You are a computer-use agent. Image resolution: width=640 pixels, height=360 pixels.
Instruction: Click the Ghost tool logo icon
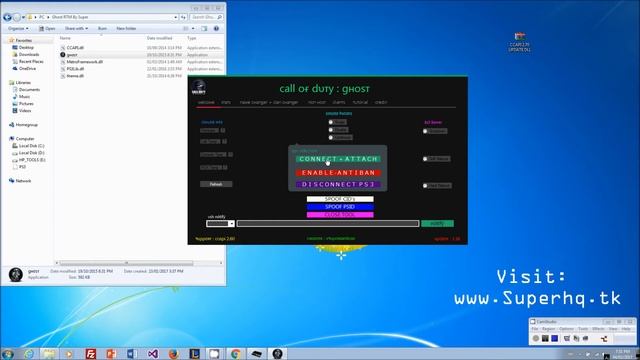point(199,87)
